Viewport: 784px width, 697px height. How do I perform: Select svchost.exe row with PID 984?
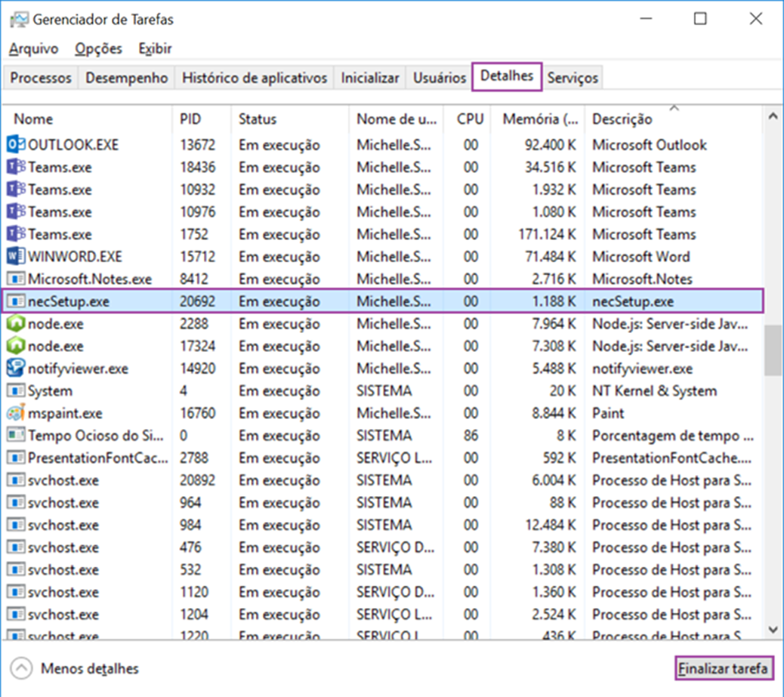click(382, 525)
